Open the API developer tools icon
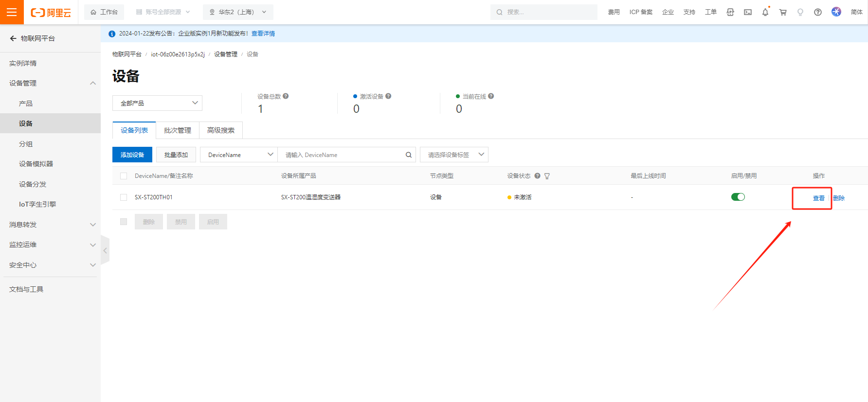868x402 pixels. [730, 12]
